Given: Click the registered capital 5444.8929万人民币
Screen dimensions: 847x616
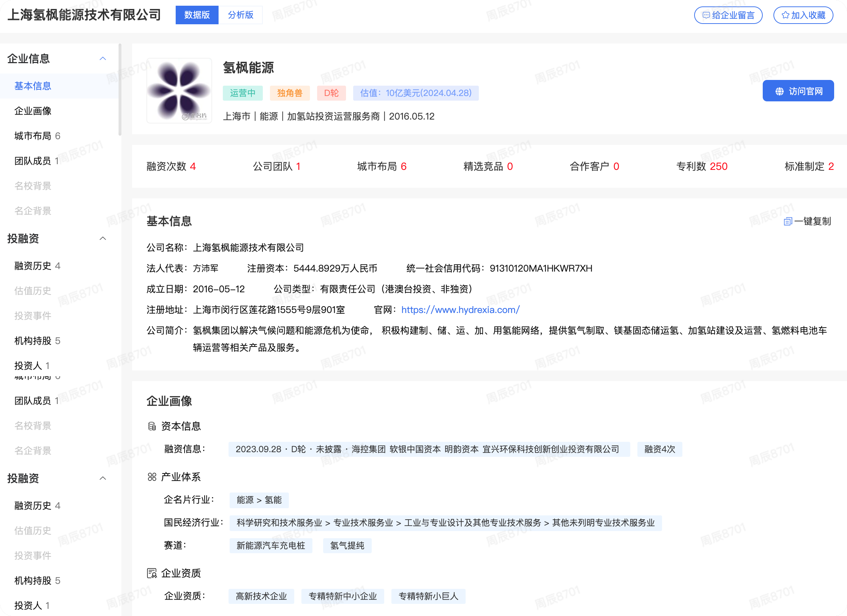Looking at the screenshot, I should click(335, 268).
